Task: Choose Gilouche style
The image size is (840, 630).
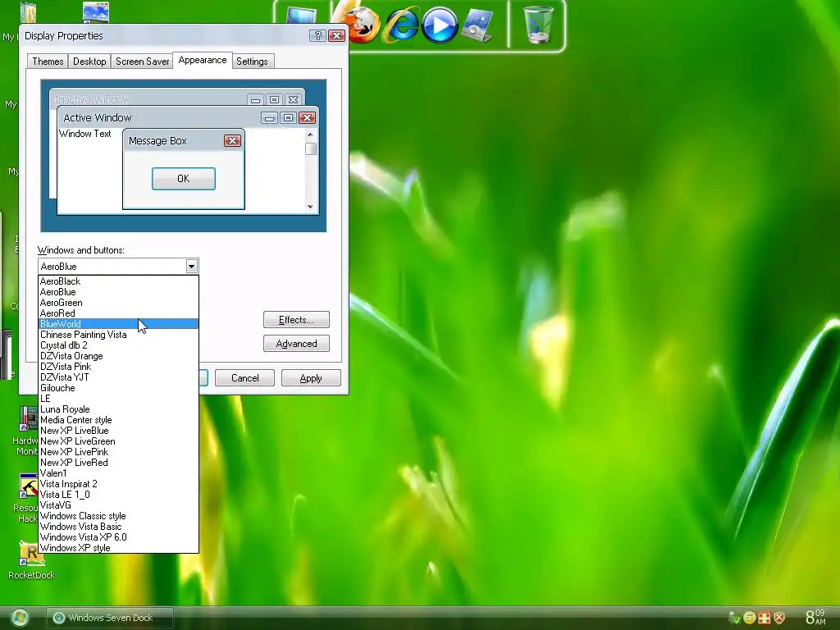Action: click(118, 388)
